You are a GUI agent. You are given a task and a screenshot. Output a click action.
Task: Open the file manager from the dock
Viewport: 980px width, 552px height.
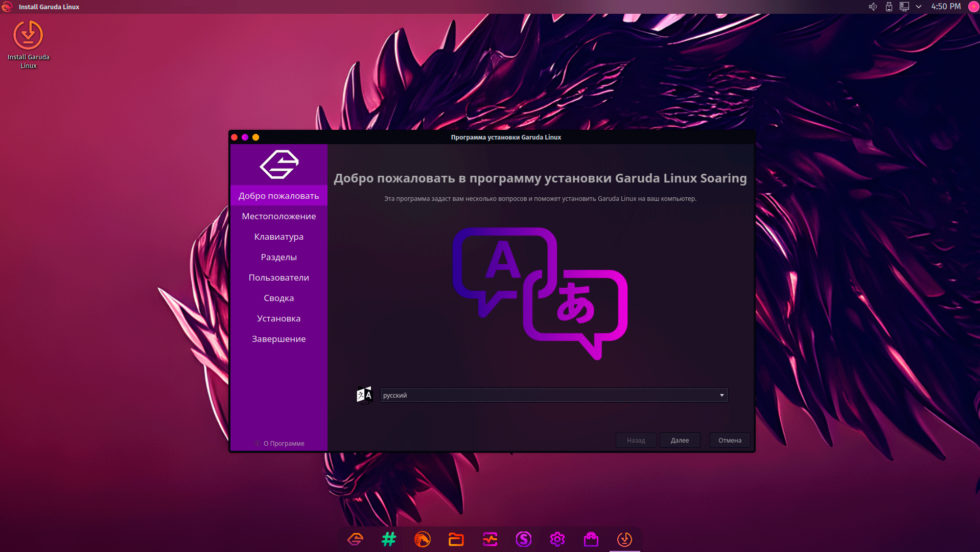pyautogui.click(x=456, y=539)
